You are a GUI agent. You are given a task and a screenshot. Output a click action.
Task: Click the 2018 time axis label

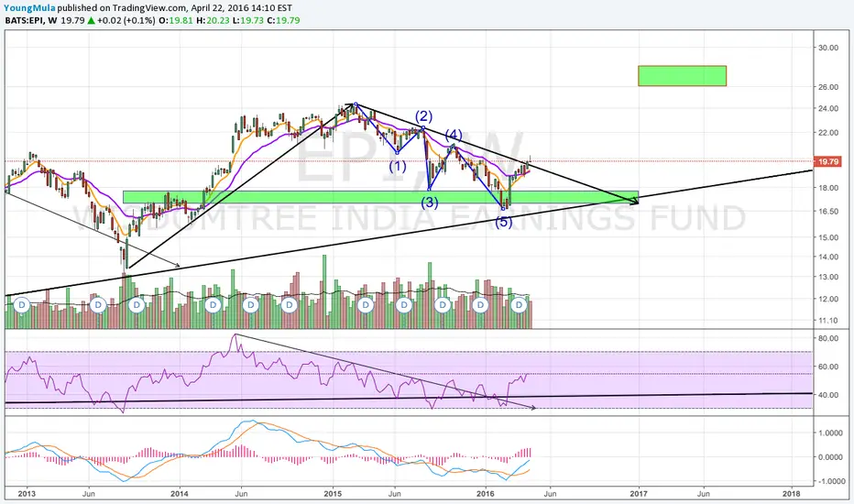792,494
